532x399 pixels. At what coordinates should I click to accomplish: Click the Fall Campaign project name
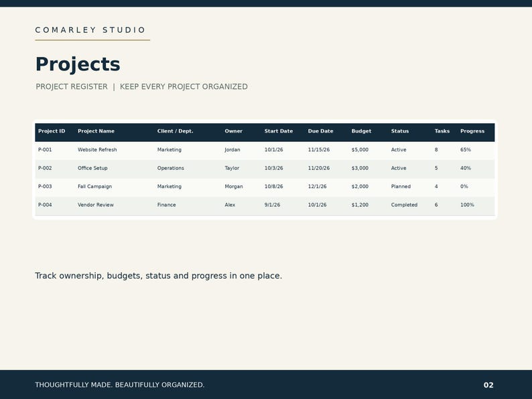click(94, 187)
